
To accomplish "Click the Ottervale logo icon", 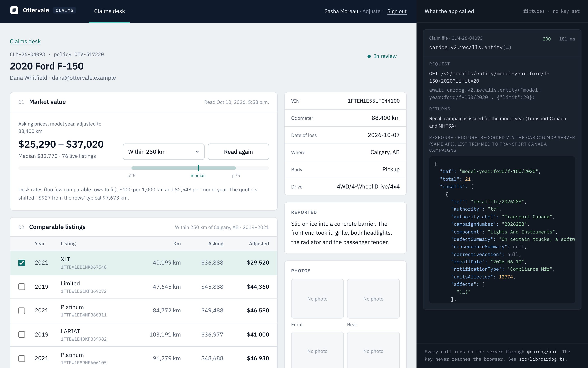I will tap(14, 10).
